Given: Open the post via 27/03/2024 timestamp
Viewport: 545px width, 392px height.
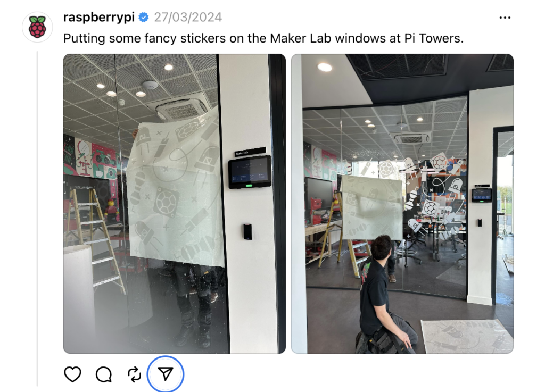Looking at the screenshot, I should tap(188, 18).
